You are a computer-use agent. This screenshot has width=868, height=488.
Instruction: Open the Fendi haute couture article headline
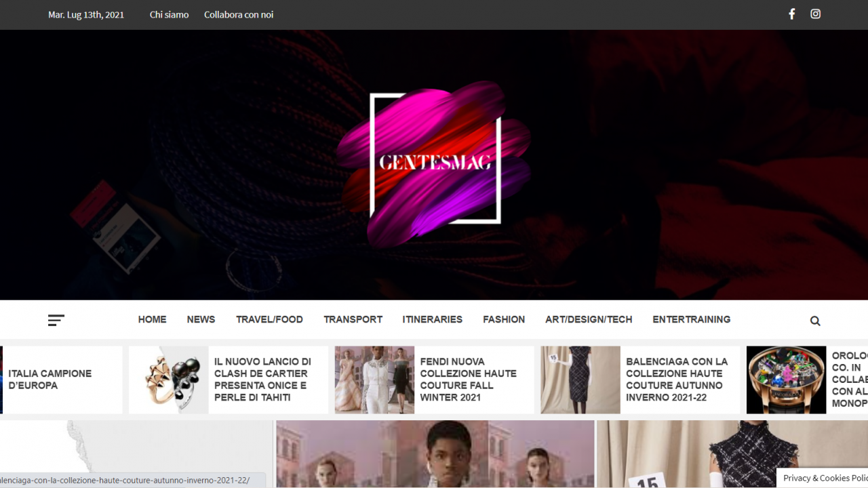coord(468,380)
